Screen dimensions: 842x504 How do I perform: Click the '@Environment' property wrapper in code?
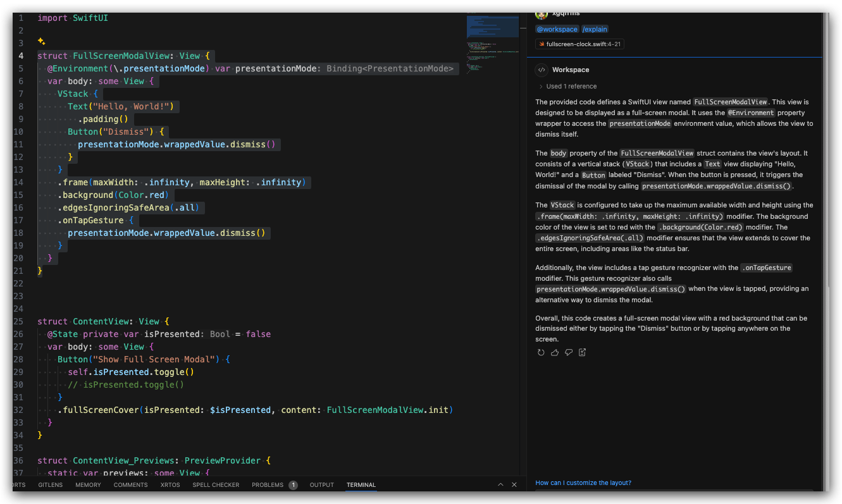click(78, 68)
